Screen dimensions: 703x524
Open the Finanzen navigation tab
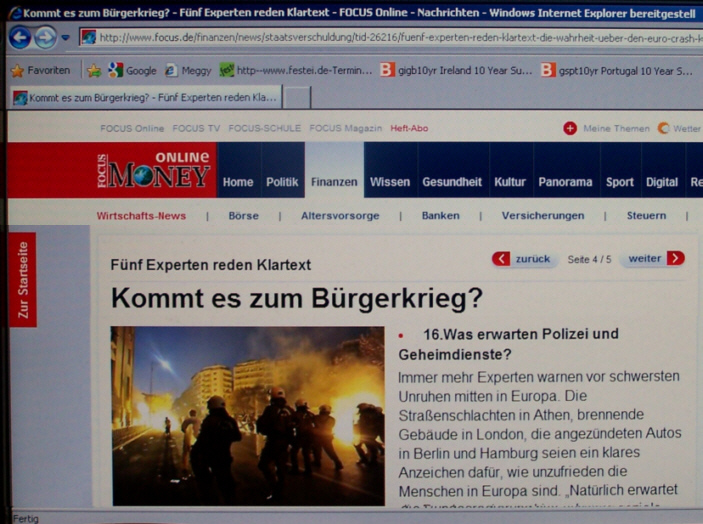click(334, 182)
